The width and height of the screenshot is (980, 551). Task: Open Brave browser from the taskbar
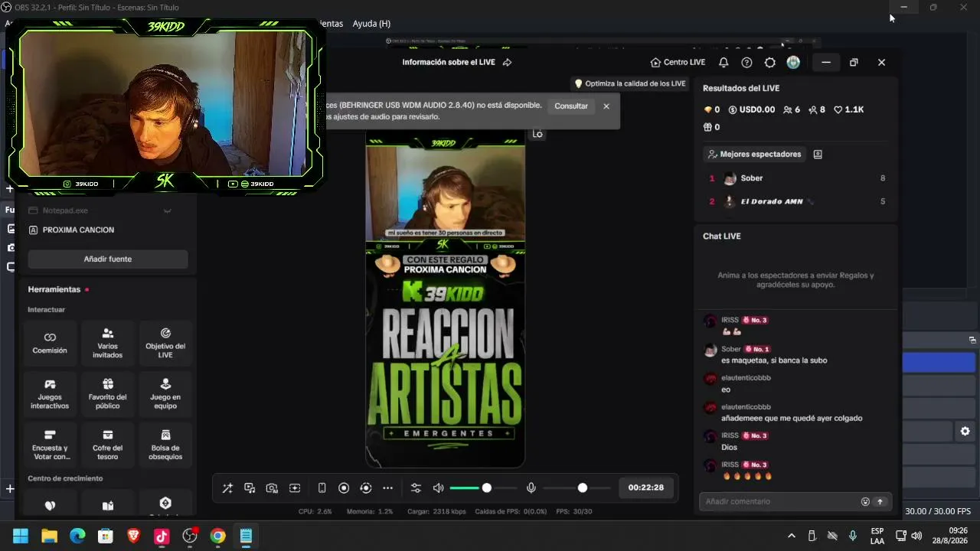[133, 536]
